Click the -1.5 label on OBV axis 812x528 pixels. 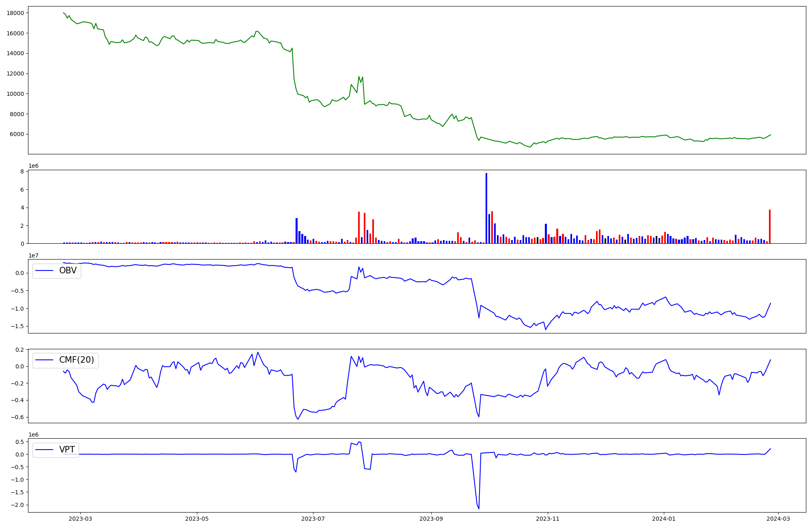(17, 327)
